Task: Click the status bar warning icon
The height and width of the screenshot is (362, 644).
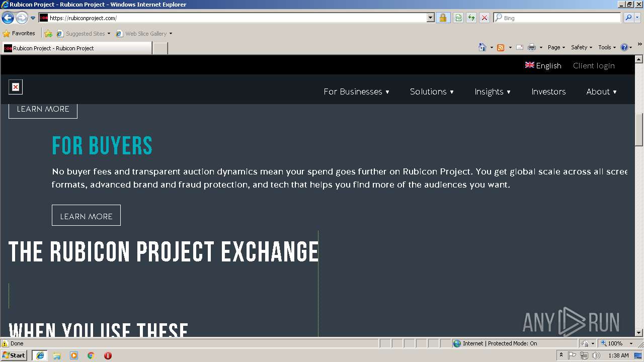Action: click(5, 344)
